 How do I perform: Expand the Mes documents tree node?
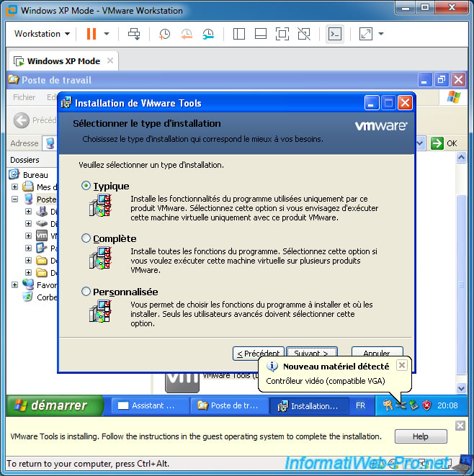click(14, 187)
